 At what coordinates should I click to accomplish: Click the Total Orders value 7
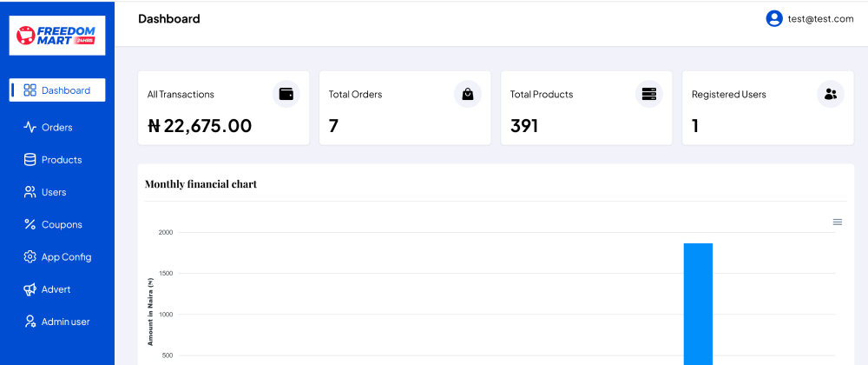pos(333,126)
